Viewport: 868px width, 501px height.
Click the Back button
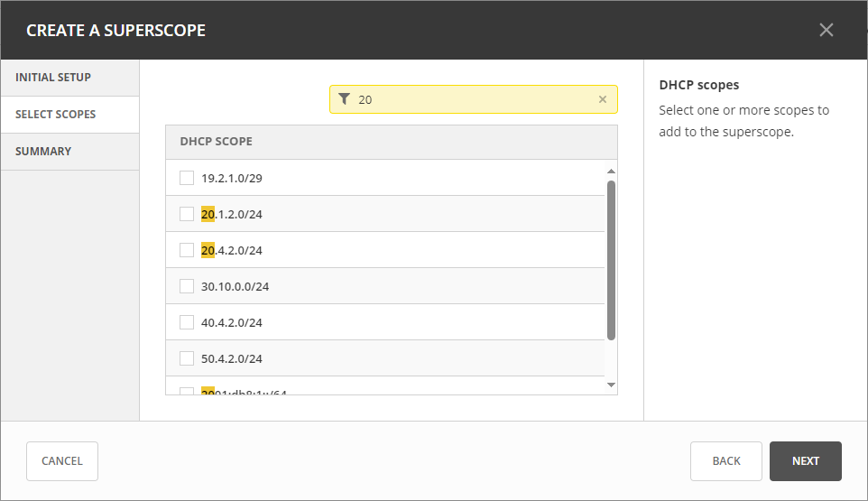tap(725, 461)
